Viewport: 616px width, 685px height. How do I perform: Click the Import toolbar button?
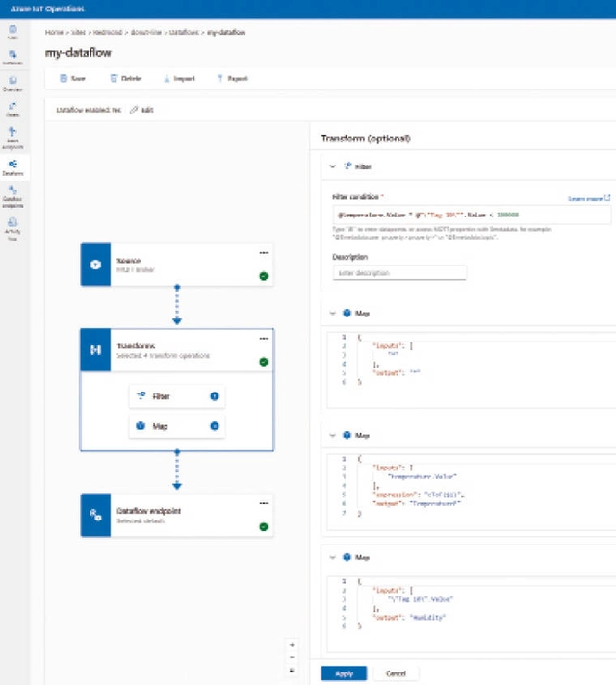click(x=179, y=78)
